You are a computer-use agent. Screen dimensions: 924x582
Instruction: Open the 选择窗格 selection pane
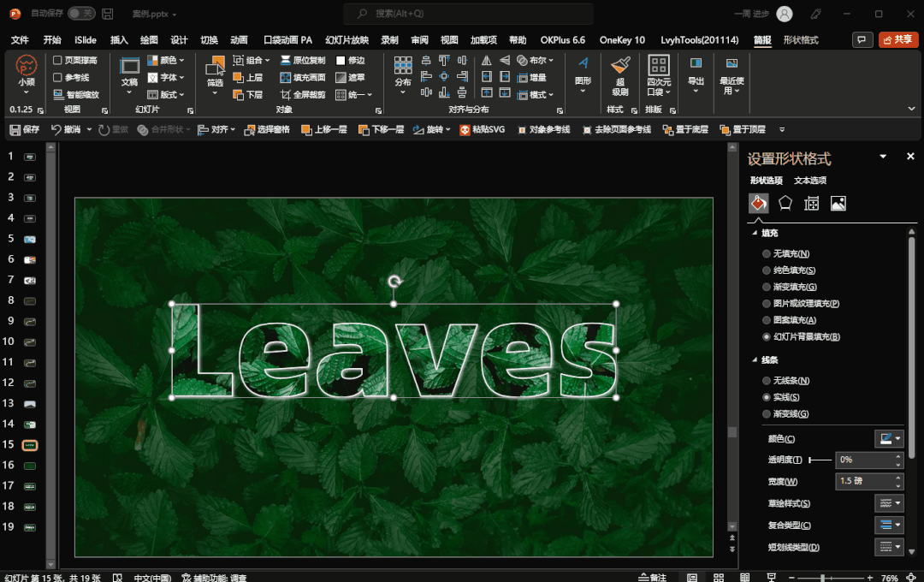[x=267, y=130]
